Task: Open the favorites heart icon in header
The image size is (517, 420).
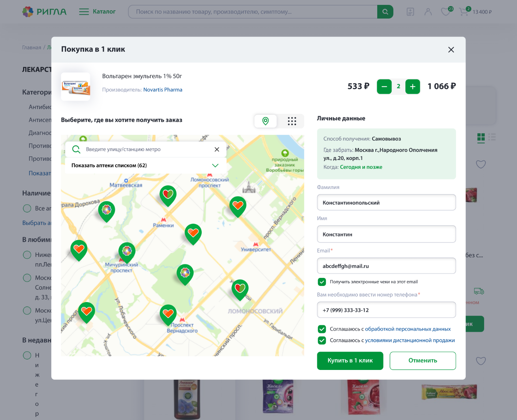Action: click(446, 12)
